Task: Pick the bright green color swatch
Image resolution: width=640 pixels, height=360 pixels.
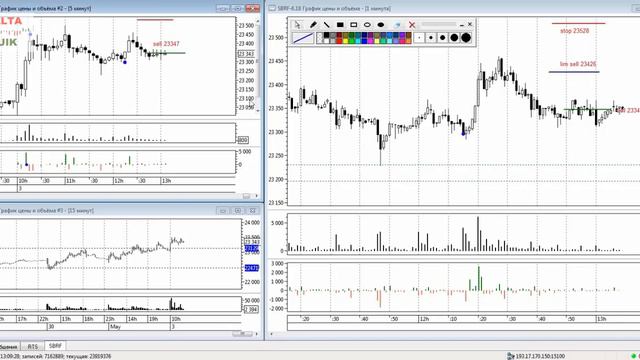Action: pyautogui.click(x=351, y=41)
